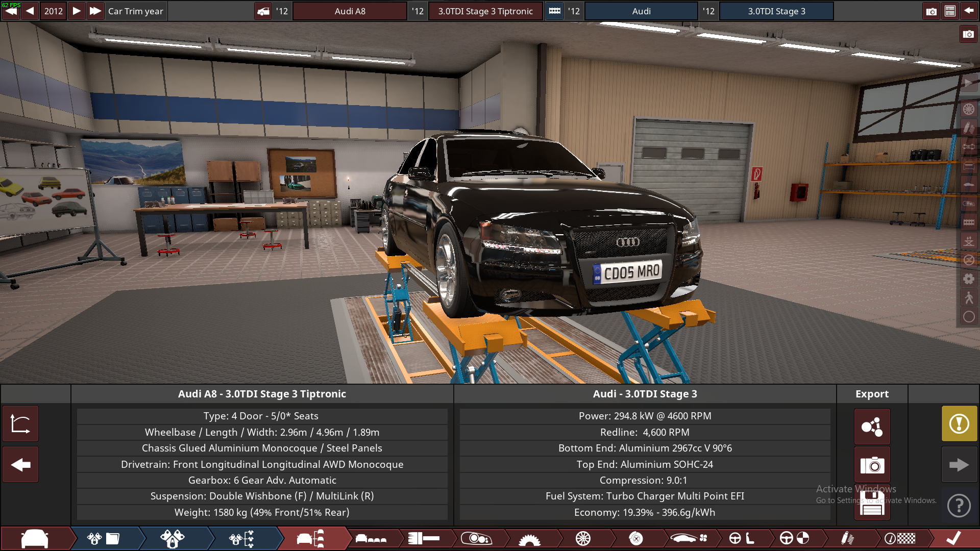Open the calculator list icon in top bar
The image size is (980, 551).
click(x=950, y=11)
